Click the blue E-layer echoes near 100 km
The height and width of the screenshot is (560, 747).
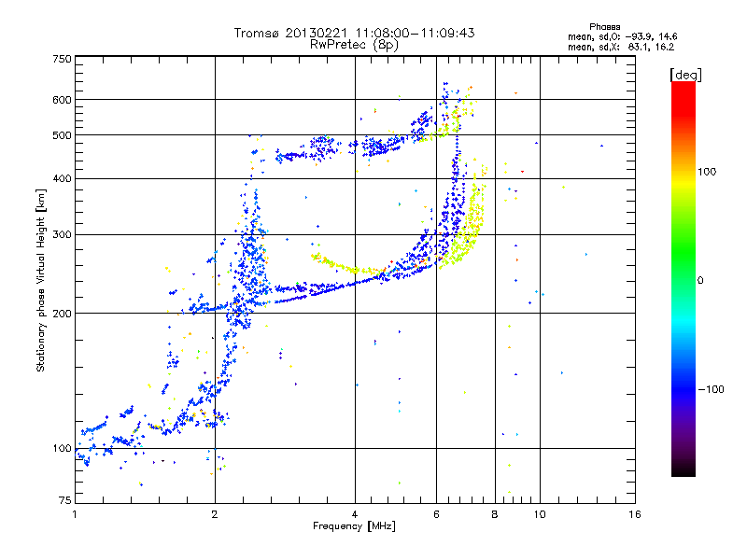click(109, 436)
